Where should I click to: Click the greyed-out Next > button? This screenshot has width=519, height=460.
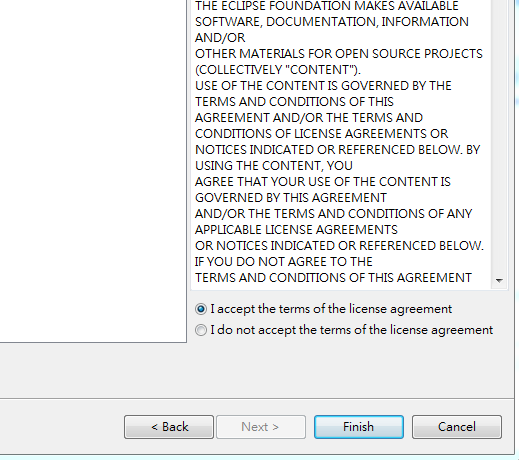coord(261,427)
